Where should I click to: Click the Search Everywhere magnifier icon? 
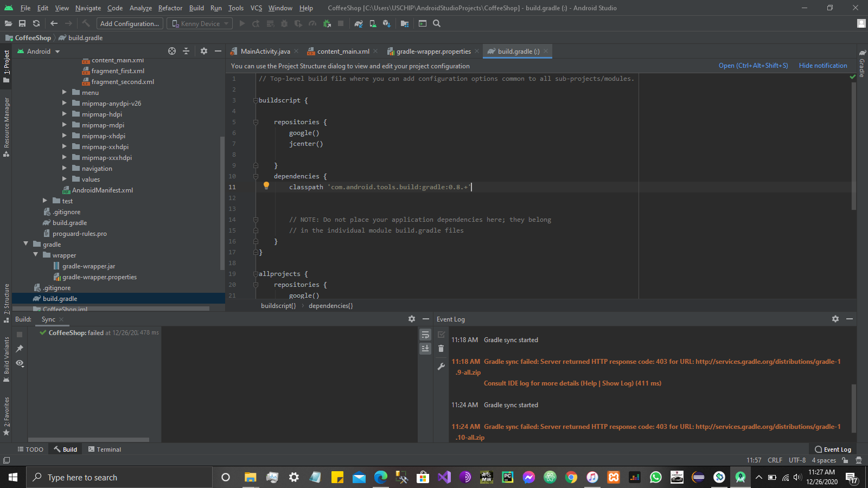437,23
